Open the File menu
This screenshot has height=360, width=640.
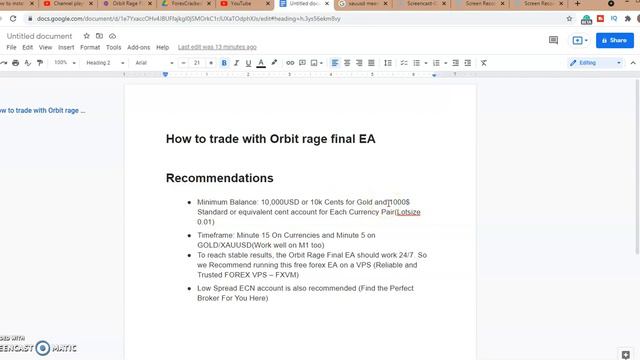click(x=11, y=47)
